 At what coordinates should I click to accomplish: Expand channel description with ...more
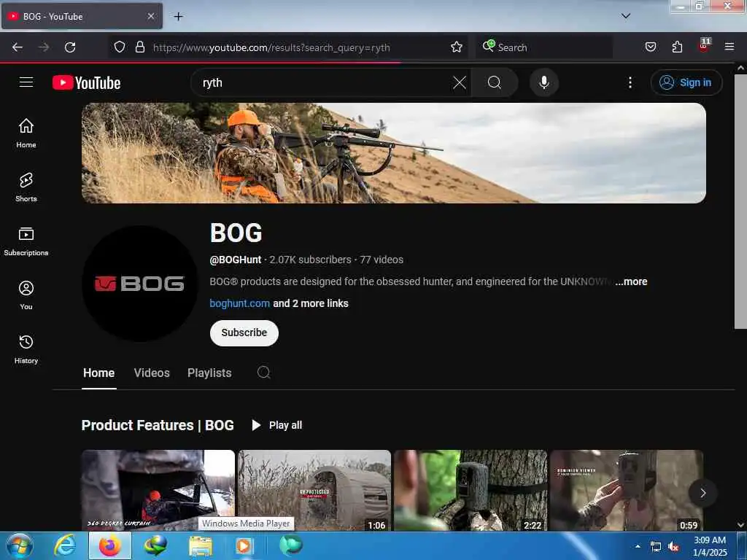click(x=631, y=281)
